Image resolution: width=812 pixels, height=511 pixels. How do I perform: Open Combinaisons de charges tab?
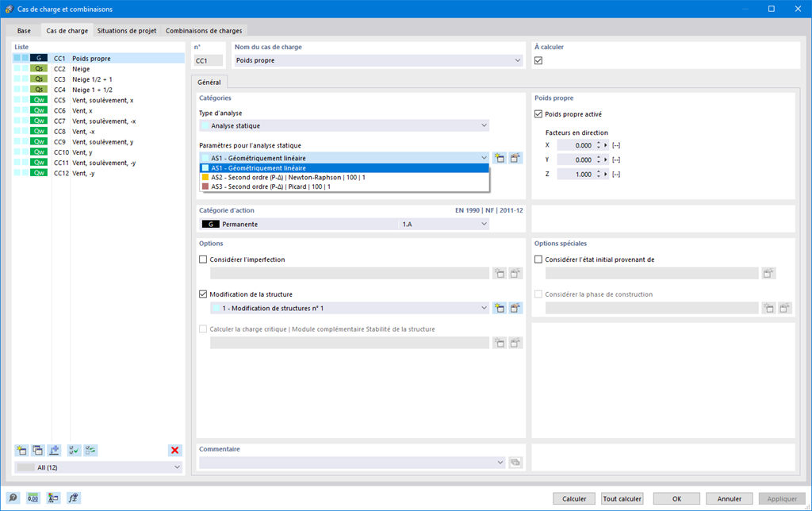coord(204,31)
